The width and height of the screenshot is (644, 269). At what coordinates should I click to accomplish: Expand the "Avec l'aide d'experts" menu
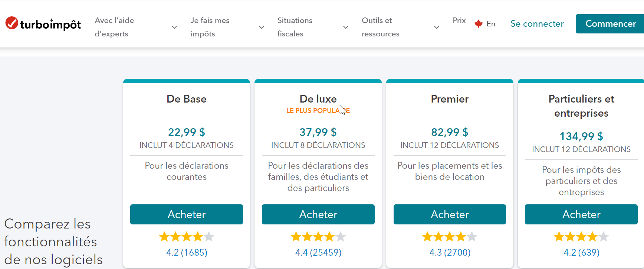174,27
